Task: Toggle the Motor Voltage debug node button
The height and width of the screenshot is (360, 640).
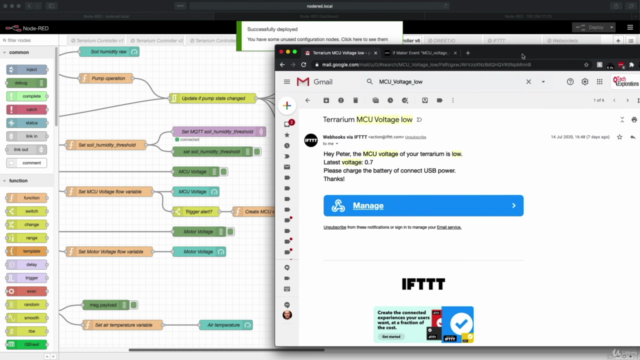Action: point(231,232)
